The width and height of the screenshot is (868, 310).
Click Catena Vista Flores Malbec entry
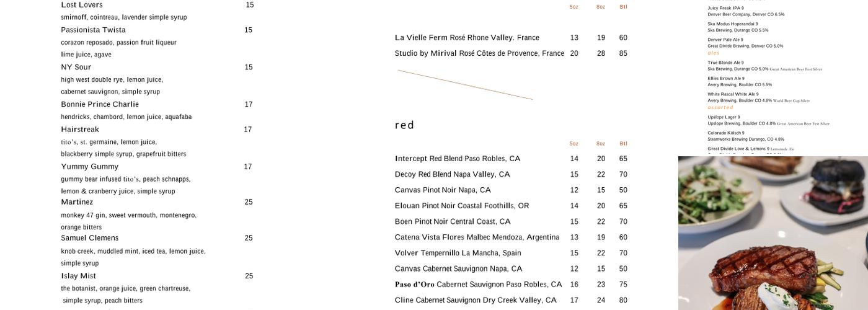pos(477,237)
